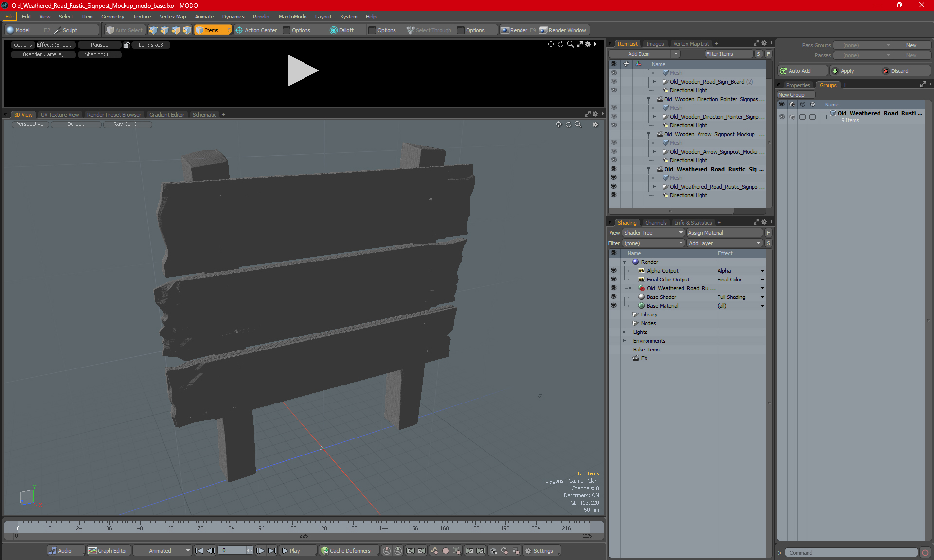934x560 pixels.
Task: Pan view icon in 3D viewport
Action: coord(558,124)
